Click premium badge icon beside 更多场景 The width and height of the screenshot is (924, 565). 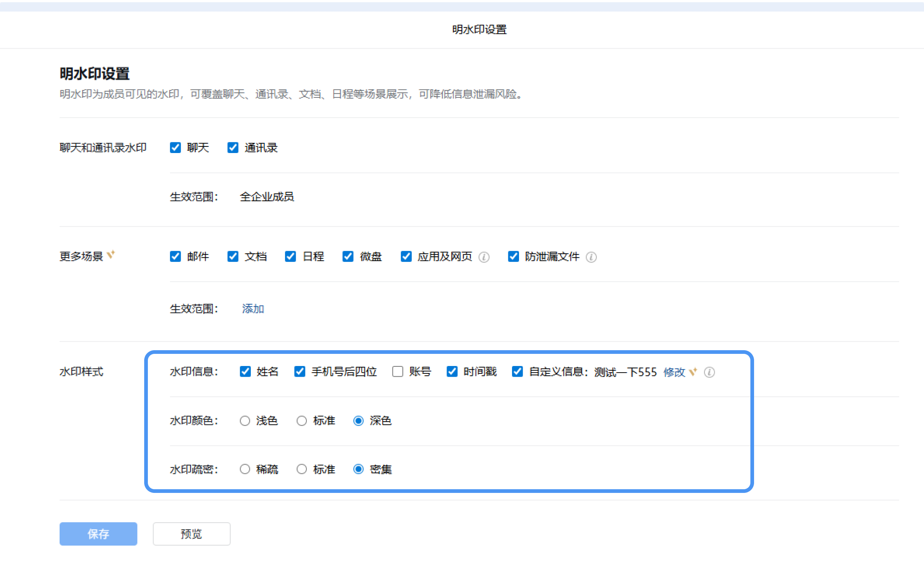[111, 255]
